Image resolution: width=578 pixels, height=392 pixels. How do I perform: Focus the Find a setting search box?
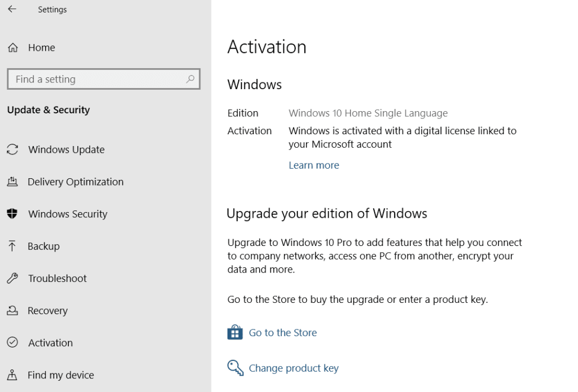pyautogui.click(x=104, y=79)
